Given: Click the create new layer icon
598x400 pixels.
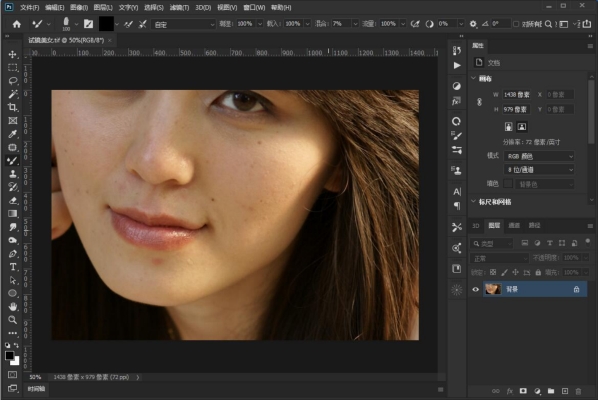Looking at the screenshot, I should [x=565, y=391].
